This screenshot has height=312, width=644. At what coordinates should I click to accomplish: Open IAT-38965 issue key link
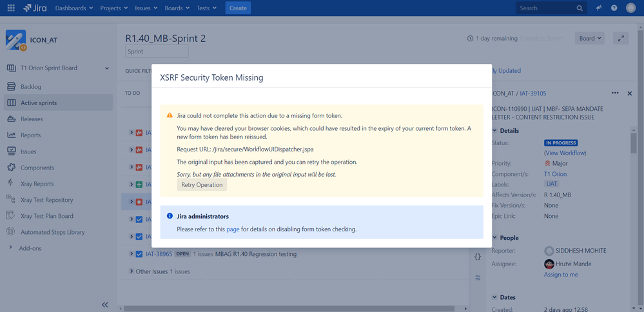(159, 254)
